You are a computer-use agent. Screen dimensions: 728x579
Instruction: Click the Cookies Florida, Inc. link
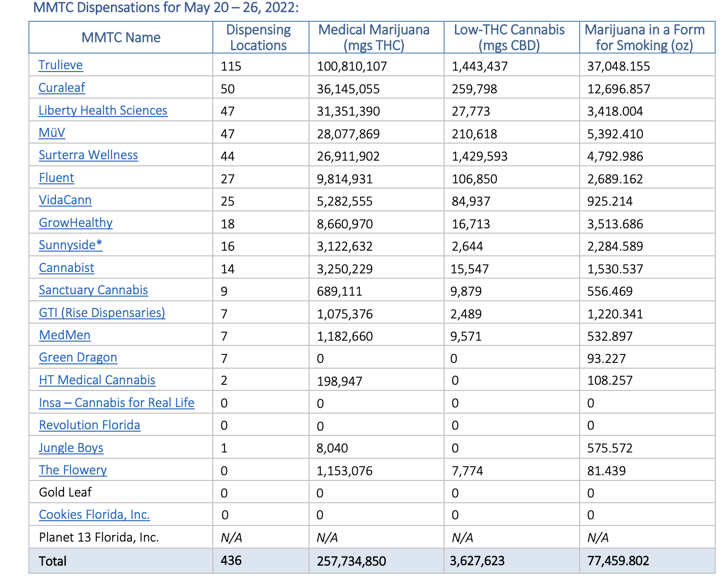(x=94, y=515)
